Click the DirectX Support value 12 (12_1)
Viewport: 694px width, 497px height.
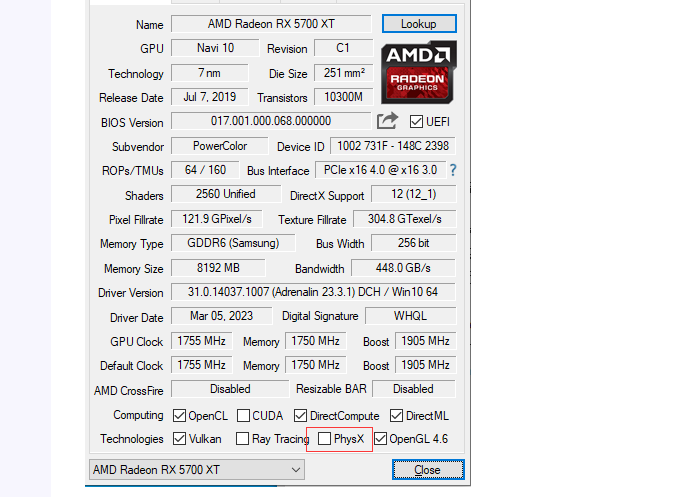coord(414,194)
